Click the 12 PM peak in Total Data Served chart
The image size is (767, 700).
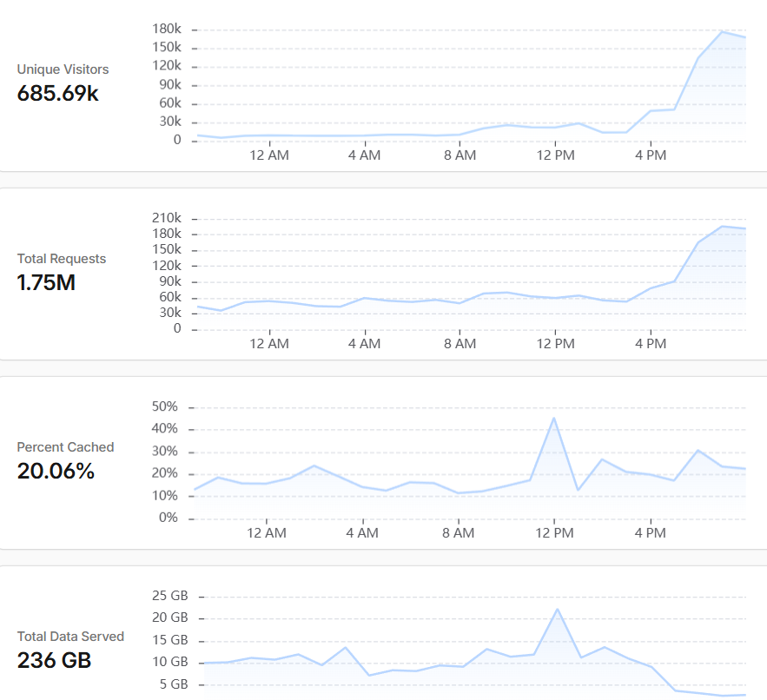point(557,610)
